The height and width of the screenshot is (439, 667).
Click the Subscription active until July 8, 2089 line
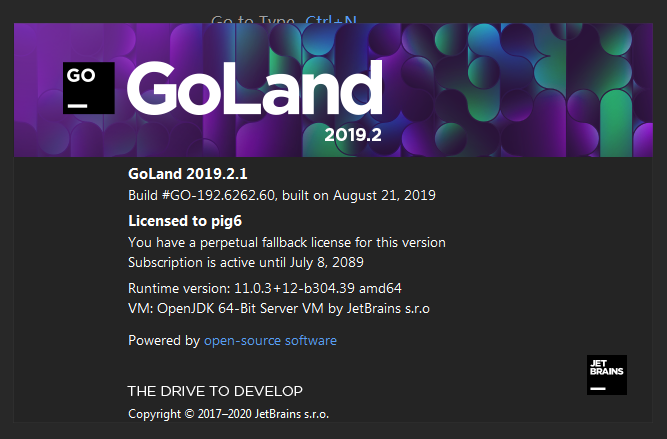[246, 262]
